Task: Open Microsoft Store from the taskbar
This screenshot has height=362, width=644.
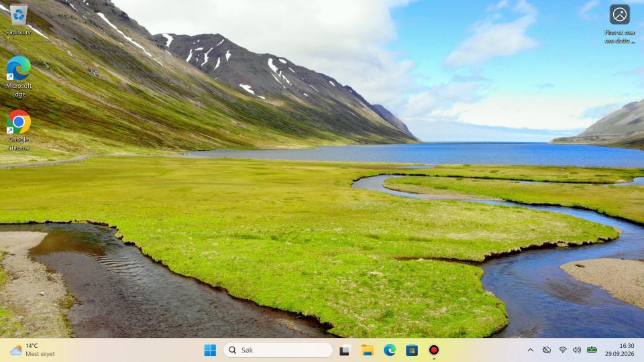Action: (x=411, y=350)
